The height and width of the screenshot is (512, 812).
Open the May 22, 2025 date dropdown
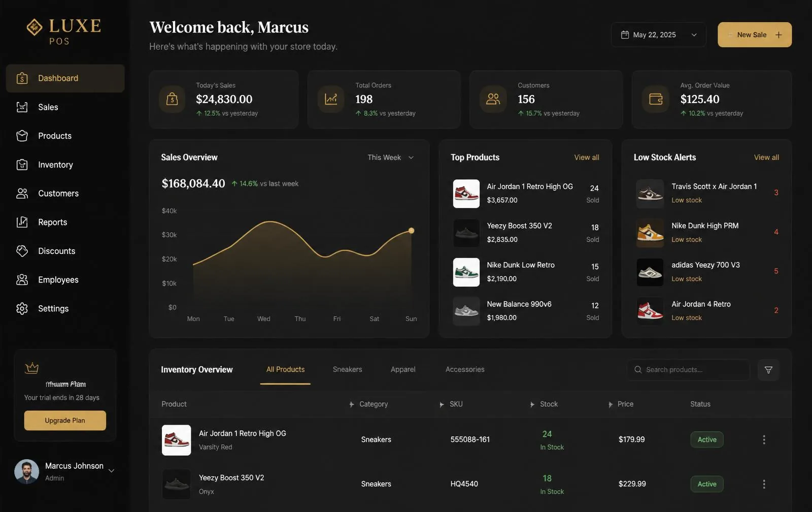(658, 35)
